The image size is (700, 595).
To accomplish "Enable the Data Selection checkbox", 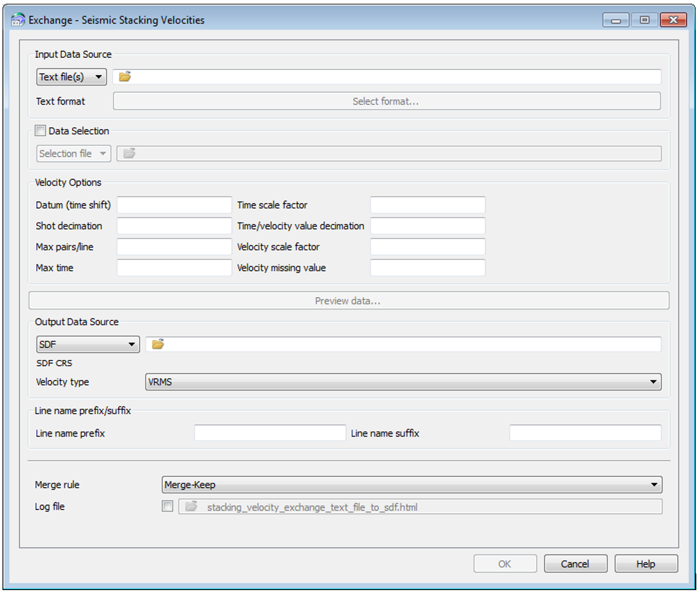I will pyautogui.click(x=41, y=131).
